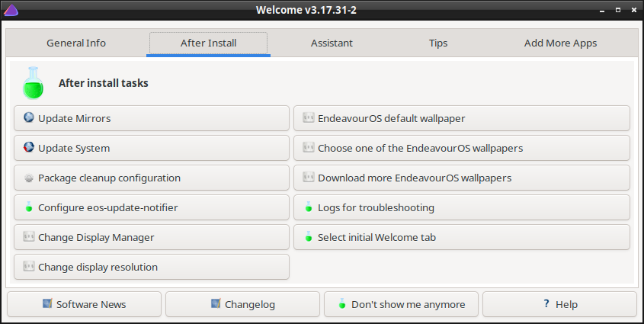The height and width of the screenshot is (324, 644).
Task: Click the Update System globe icon
Action: (x=29, y=147)
